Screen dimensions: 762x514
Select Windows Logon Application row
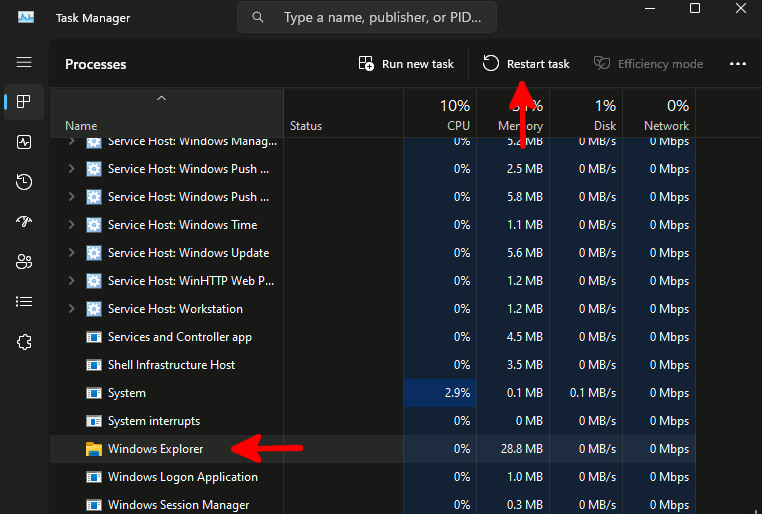tap(373, 477)
